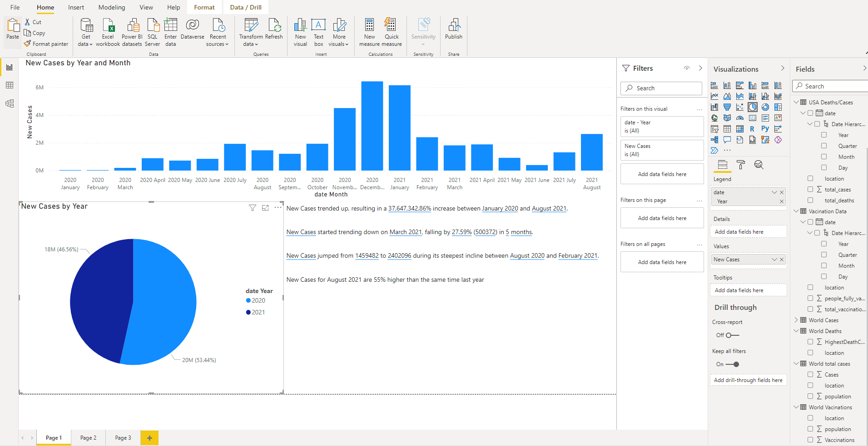Choose the donut chart visual

pyautogui.click(x=765, y=107)
